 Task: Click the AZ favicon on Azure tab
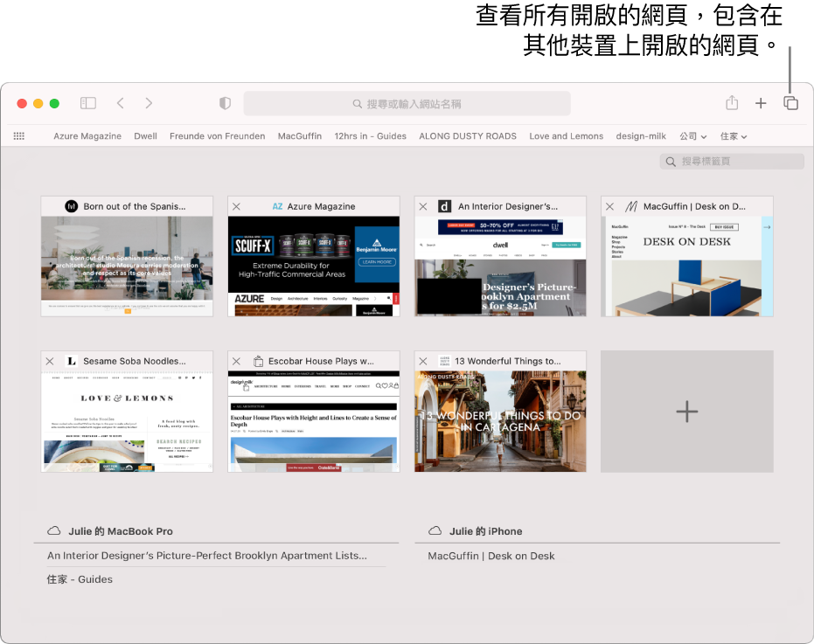278,206
